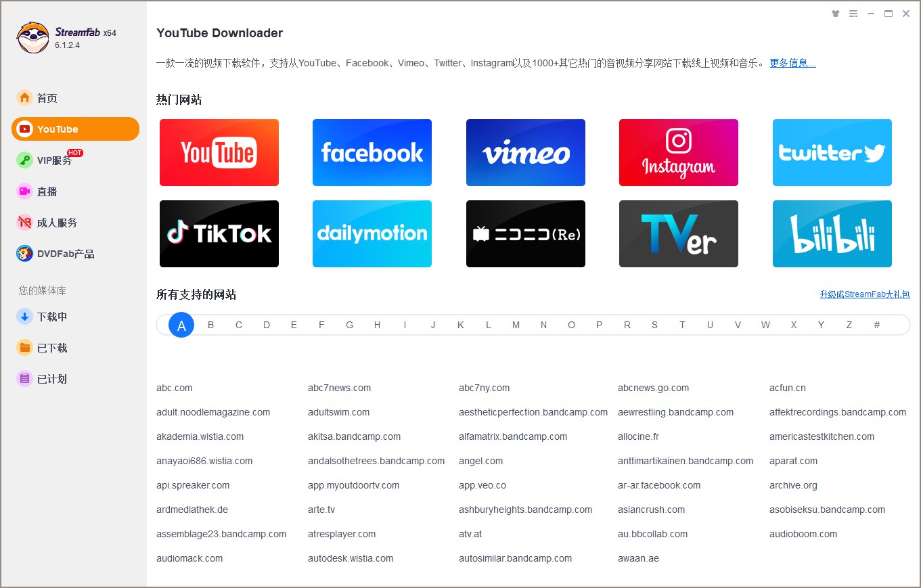
Task: Open 已计划 scheduled tasks icon
Action: (x=25, y=379)
